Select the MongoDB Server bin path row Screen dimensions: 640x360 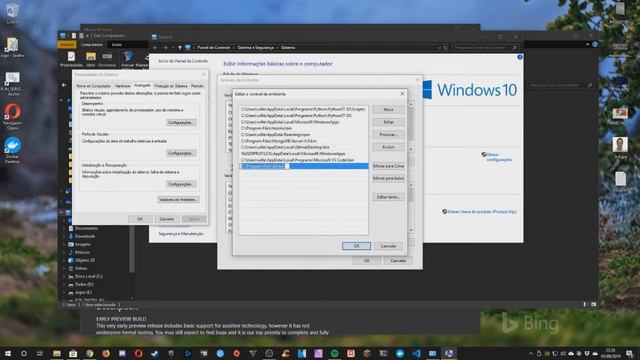pos(303,141)
